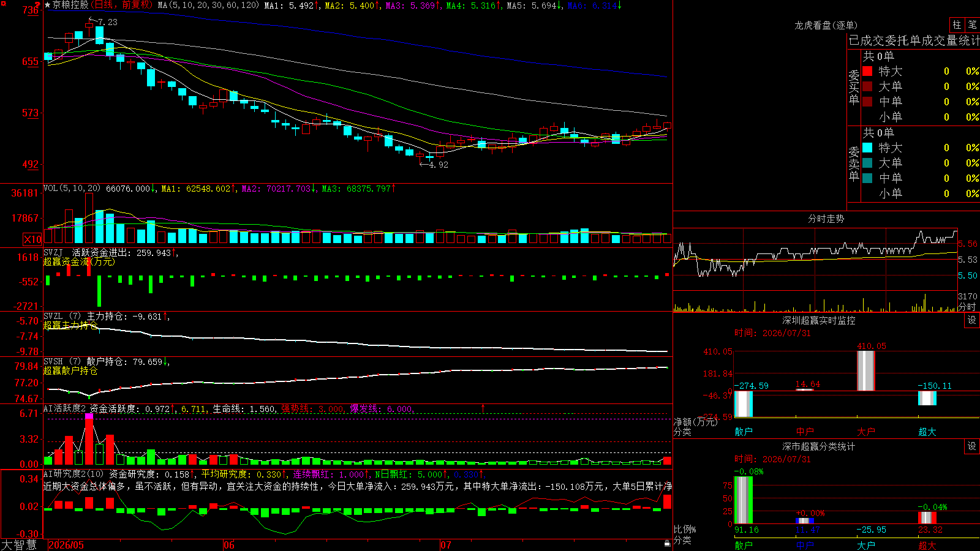Click the 深市超赢分类统计 panel title
Screen dimensions: 980x551
818,446
